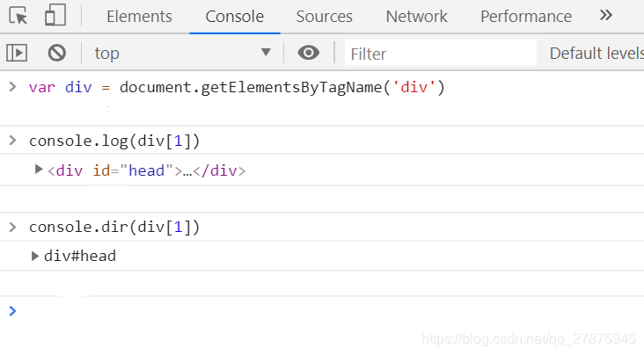Switch to the Sources tab
Image resolution: width=644 pixels, height=355 pixels.
(x=324, y=17)
